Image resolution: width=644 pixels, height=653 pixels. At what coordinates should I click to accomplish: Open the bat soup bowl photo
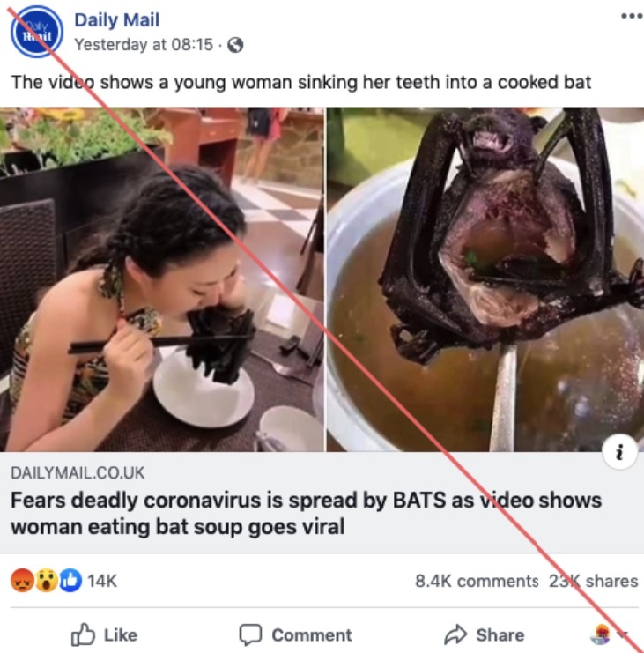[485, 279]
